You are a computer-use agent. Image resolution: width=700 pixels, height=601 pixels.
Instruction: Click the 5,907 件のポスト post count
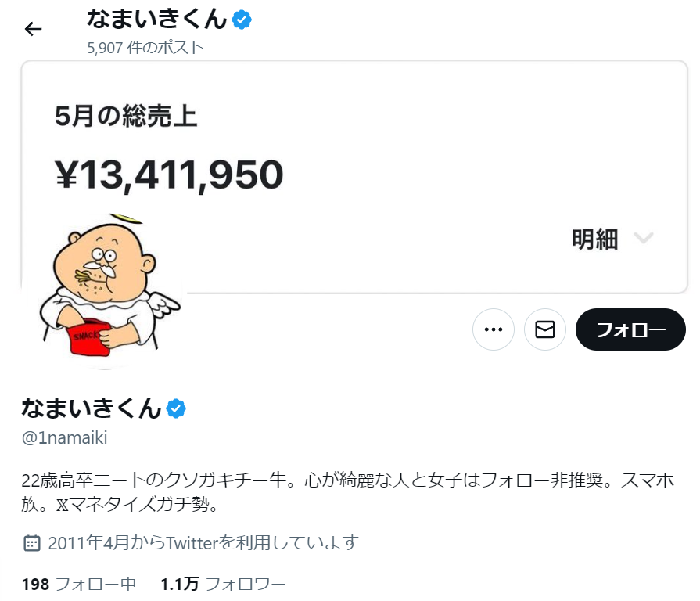[145, 47]
